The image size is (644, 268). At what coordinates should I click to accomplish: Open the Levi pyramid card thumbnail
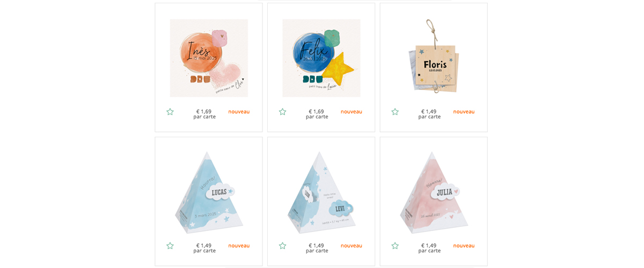tap(320, 192)
